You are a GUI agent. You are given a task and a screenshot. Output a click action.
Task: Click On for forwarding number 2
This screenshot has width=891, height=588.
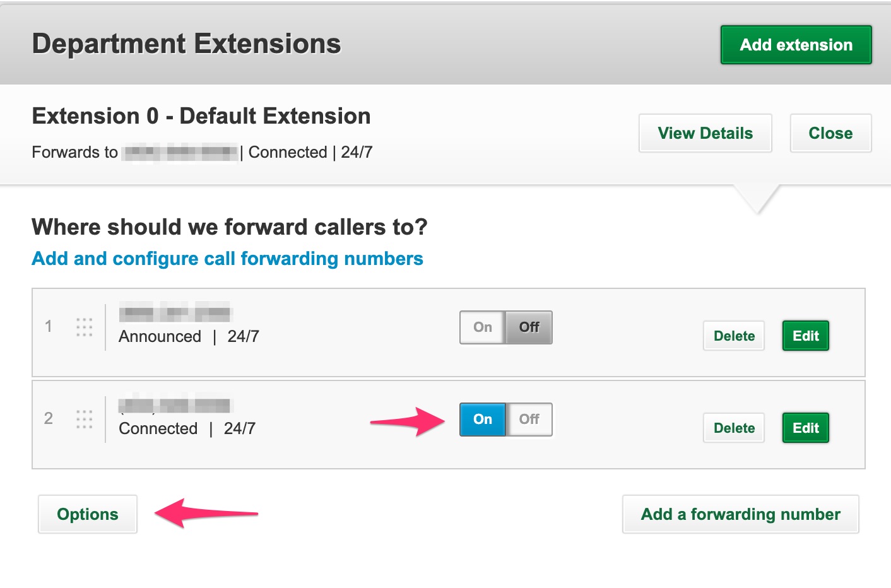click(483, 419)
